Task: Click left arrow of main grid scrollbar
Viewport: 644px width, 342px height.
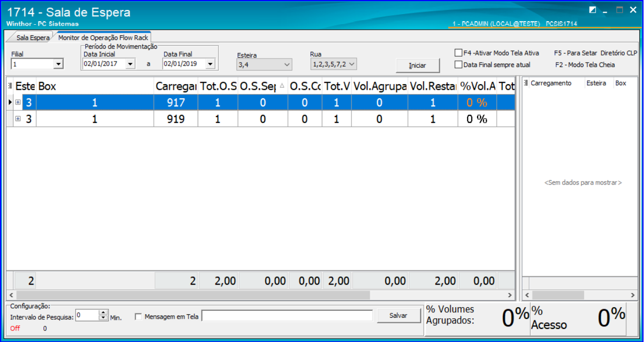Action: click(x=11, y=295)
